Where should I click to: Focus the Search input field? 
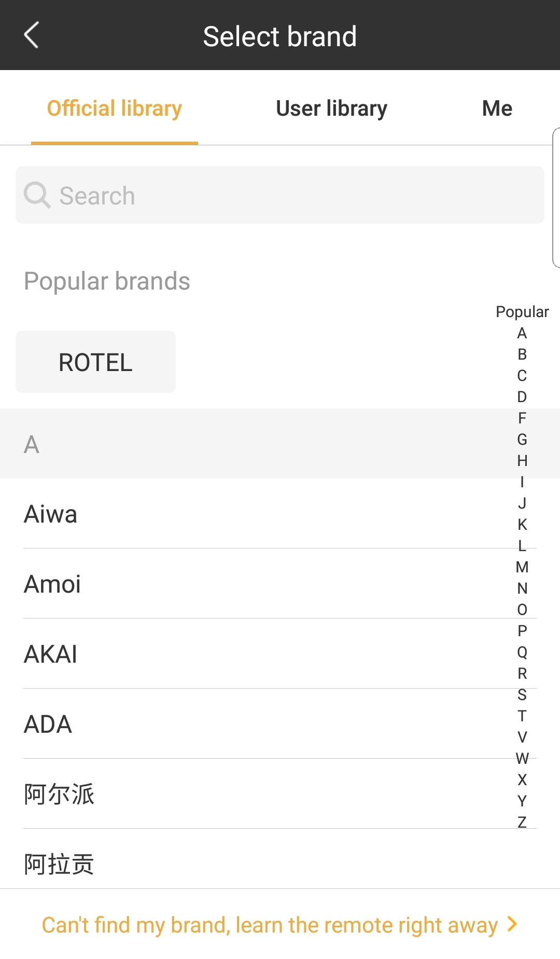point(280,195)
